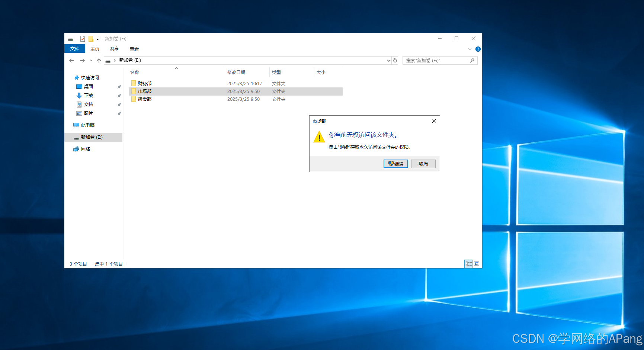Close the 市场部 permission dialog

(x=434, y=121)
